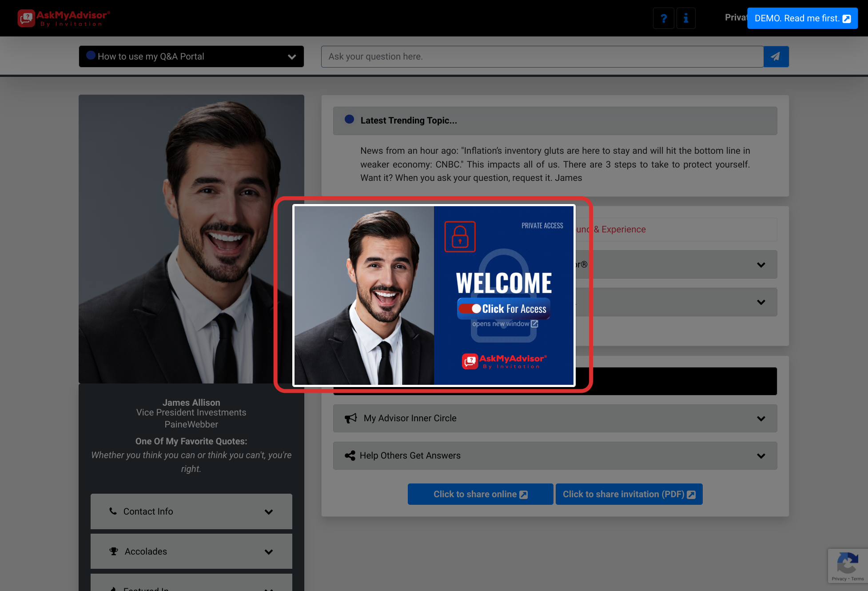Click the Latest Trending Topic header
Image resolution: width=868 pixels, height=591 pixels.
tap(555, 120)
